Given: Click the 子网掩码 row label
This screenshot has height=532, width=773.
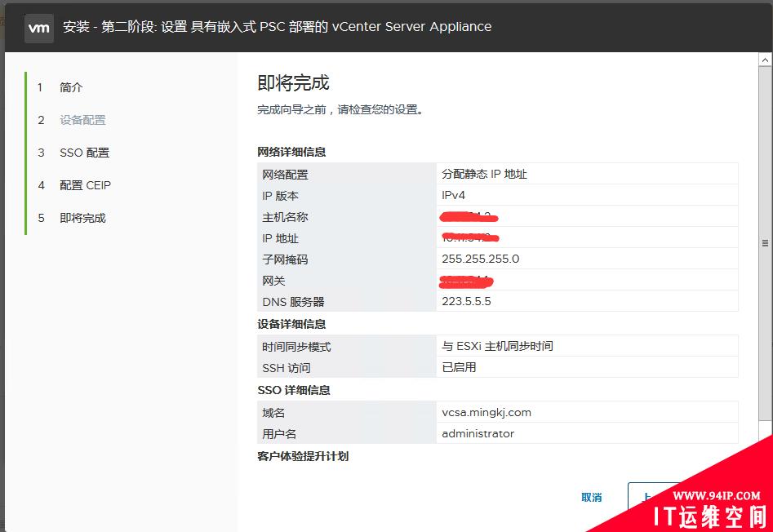Looking at the screenshot, I should click(x=286, y=259).
